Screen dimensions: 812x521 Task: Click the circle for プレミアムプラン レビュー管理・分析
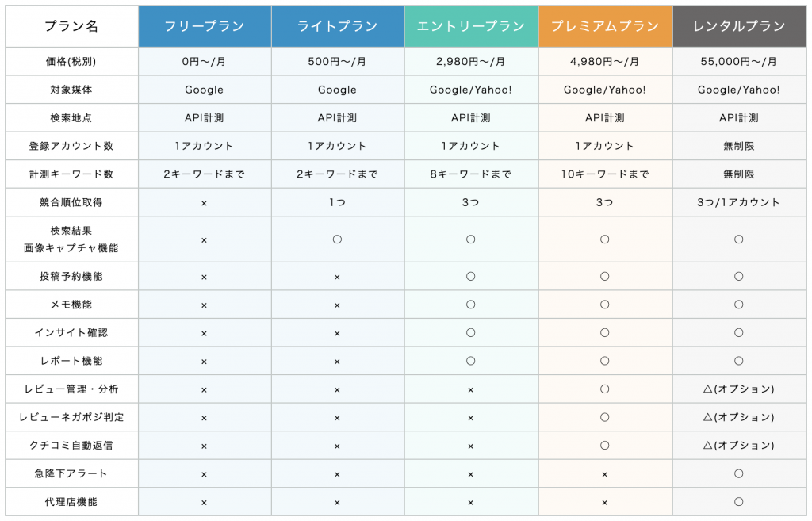pyautogui.click(x=604, y=389)
